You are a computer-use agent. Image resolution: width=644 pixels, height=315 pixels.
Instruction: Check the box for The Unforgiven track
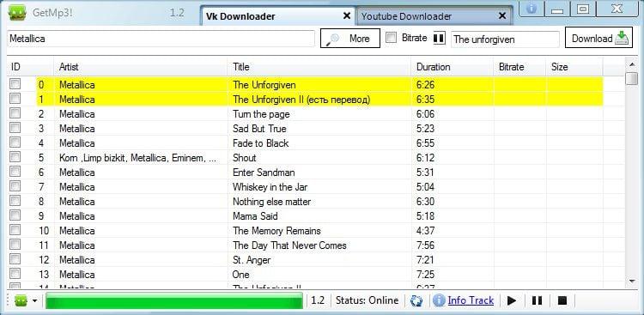(15, 84)
